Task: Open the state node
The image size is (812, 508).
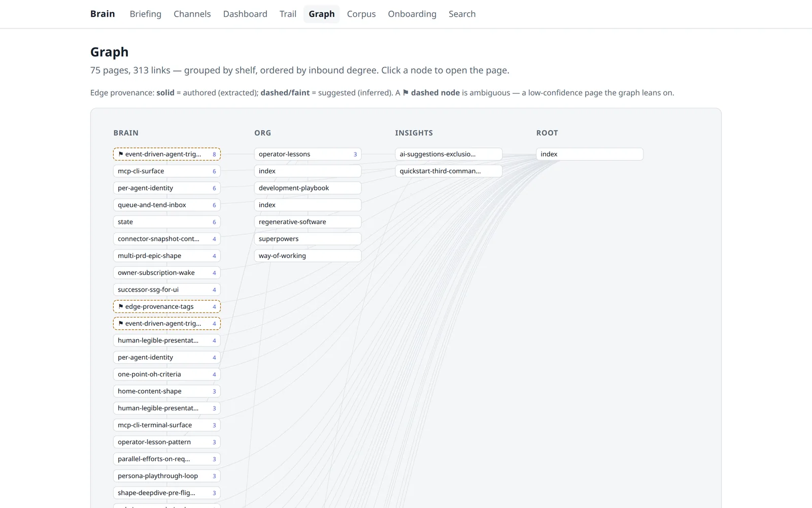Action: [167, 222]
